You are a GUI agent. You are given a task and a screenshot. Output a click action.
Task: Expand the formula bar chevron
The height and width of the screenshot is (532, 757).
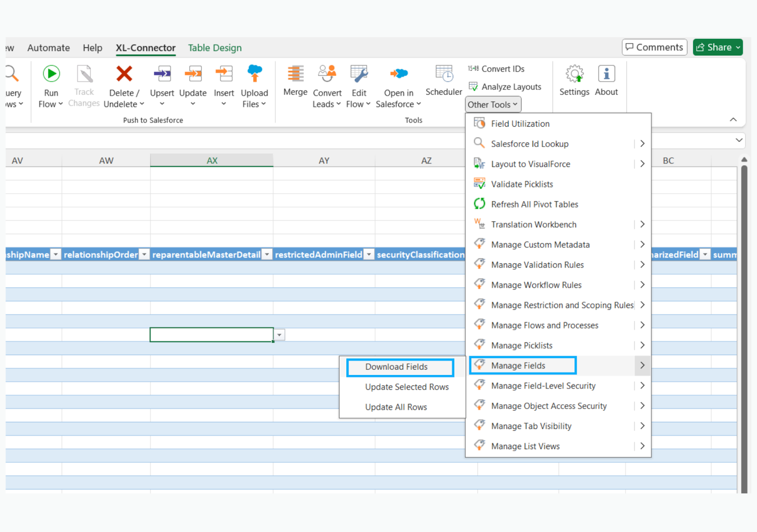pos(739,140)
